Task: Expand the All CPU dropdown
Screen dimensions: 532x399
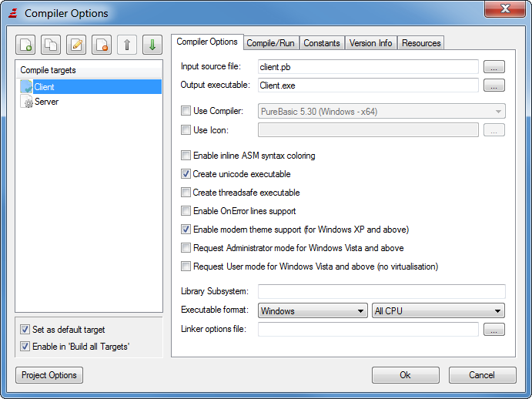Action: 437,311
